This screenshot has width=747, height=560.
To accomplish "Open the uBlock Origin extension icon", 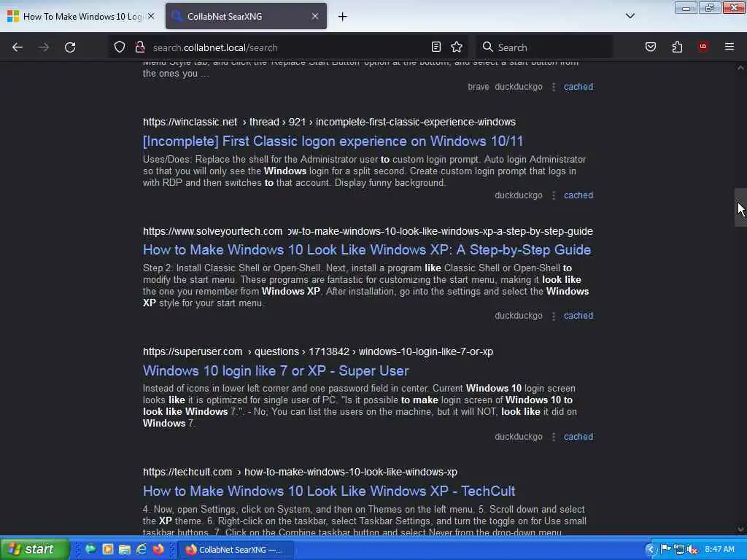I will pos(703,47).
